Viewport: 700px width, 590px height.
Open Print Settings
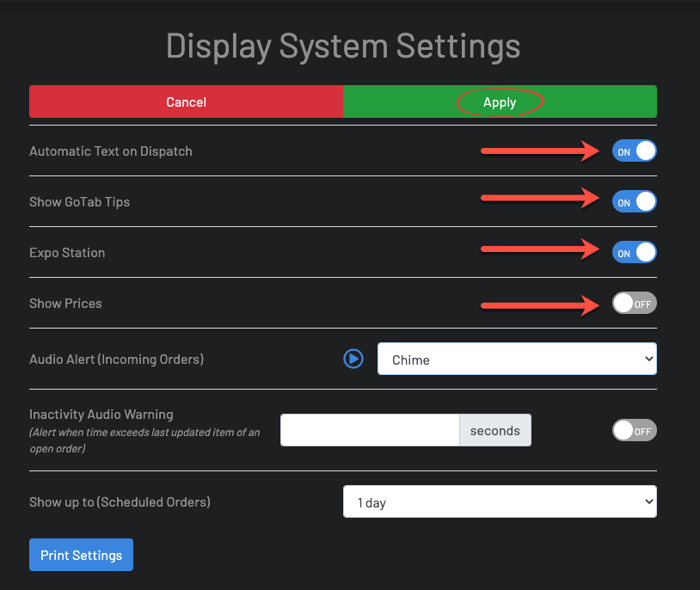[x=81, y=555]
